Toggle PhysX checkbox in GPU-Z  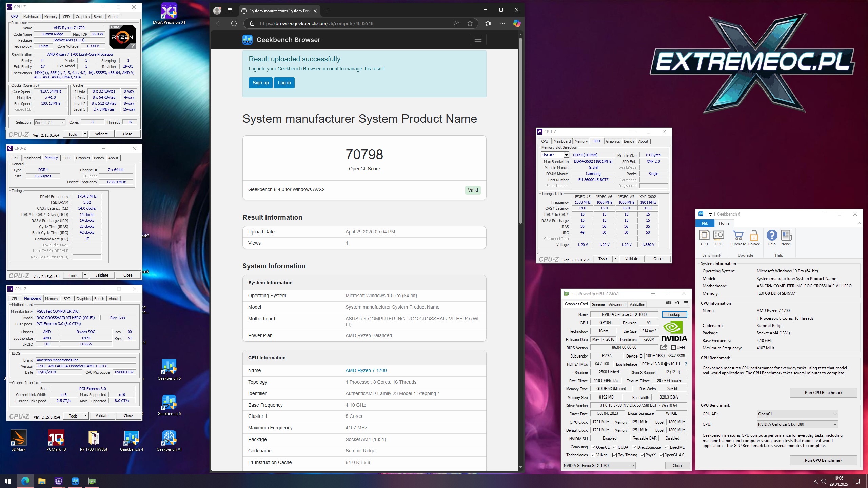pyautogui.click(x=643, y=455)
